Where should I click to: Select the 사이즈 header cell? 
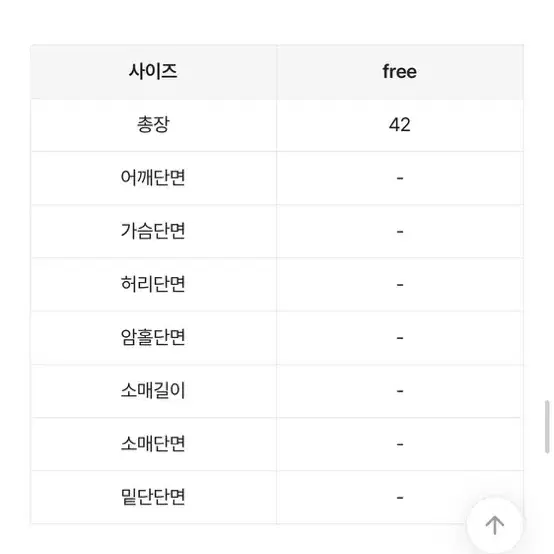pyautogui.click(x=153, y=72)
